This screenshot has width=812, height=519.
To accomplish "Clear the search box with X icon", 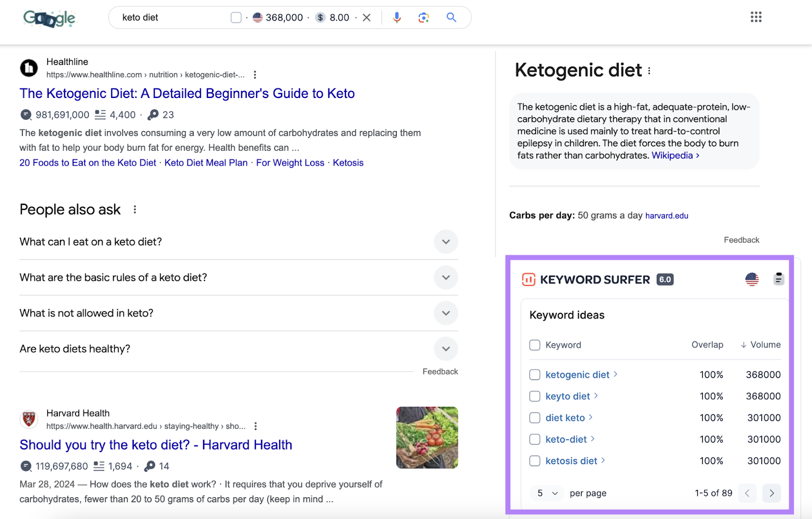I will (366, 18).
